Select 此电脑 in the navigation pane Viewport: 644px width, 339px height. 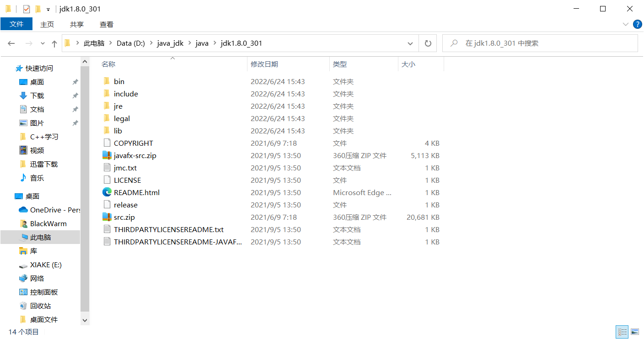(40, 237)
